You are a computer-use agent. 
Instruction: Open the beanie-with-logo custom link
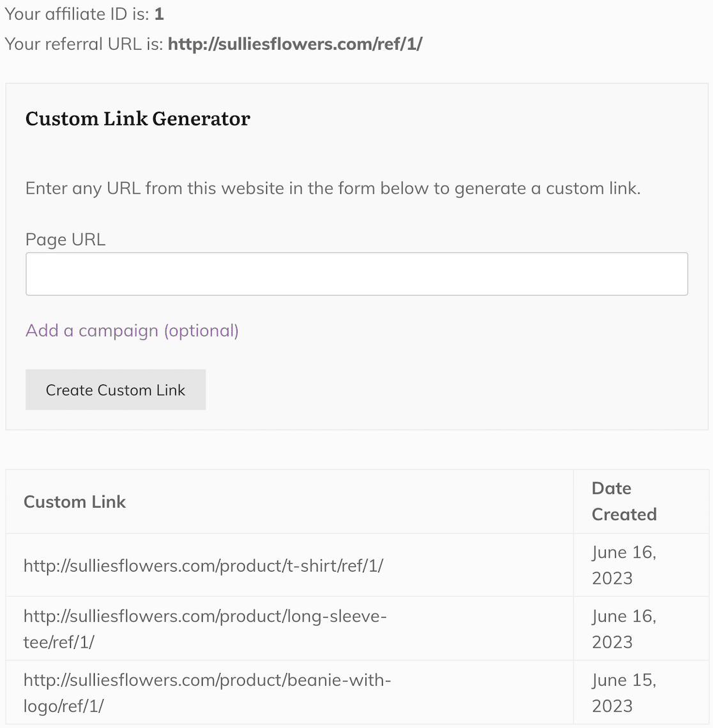208,693
